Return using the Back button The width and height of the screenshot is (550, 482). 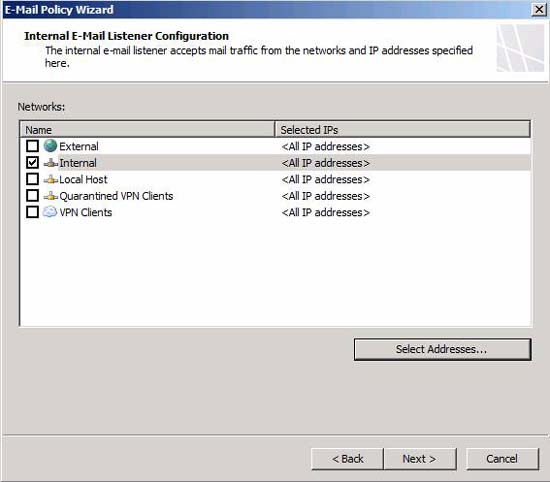(347, 458)
